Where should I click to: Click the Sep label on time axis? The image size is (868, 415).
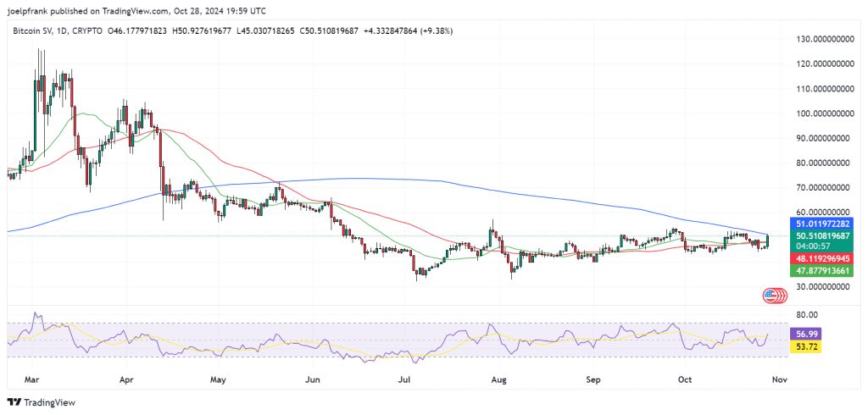click(x=593, y=380)
